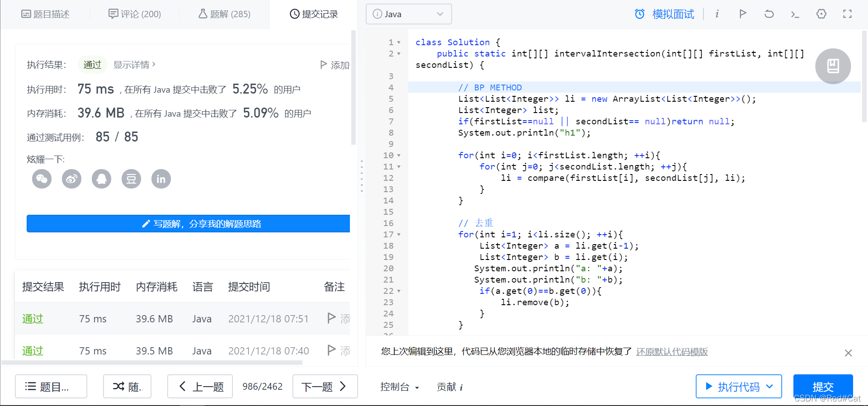Screen dimensions: 868x406
Task: Show submission details via 显示详情
Action: click(134, 65)
